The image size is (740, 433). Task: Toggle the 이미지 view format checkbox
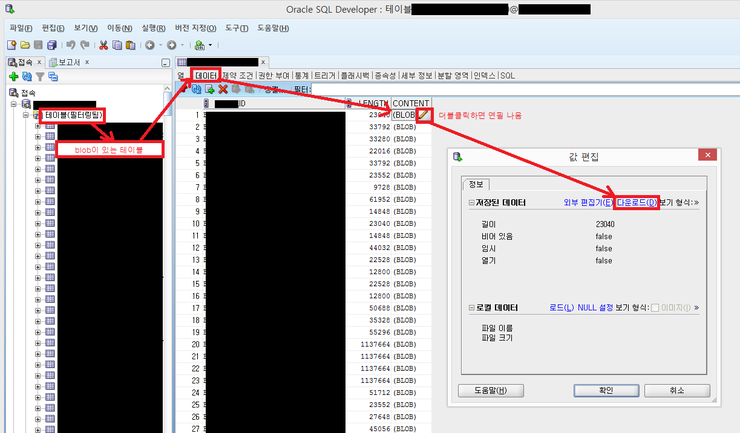click(x=655, y=308)
